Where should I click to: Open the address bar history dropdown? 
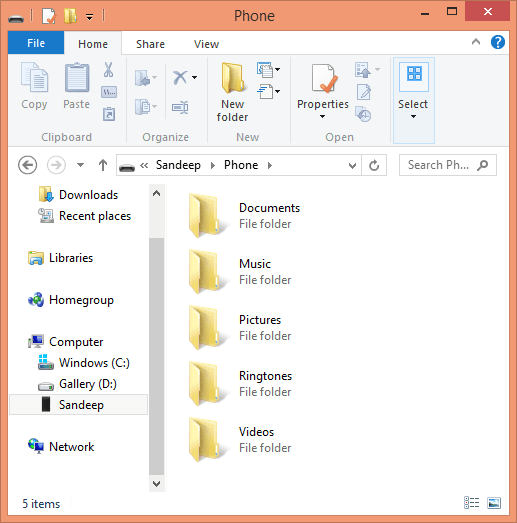click(352, 165)
